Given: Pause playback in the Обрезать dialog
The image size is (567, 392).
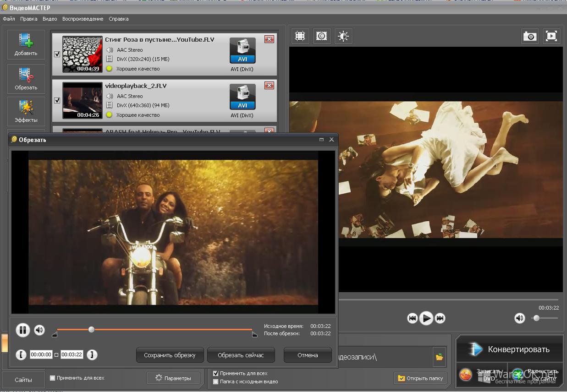Looking at the screenshot, I should pos(23,330).
